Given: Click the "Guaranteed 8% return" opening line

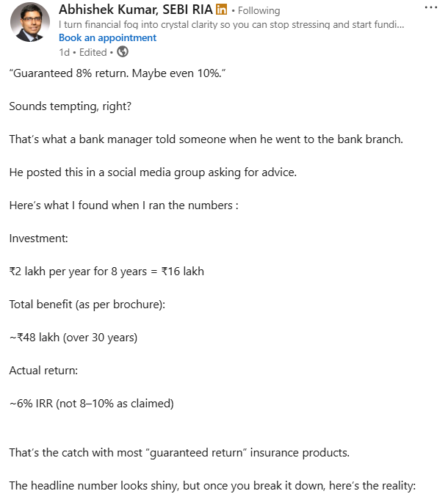Looking at the screenshot, I should [x=118, y=73].
